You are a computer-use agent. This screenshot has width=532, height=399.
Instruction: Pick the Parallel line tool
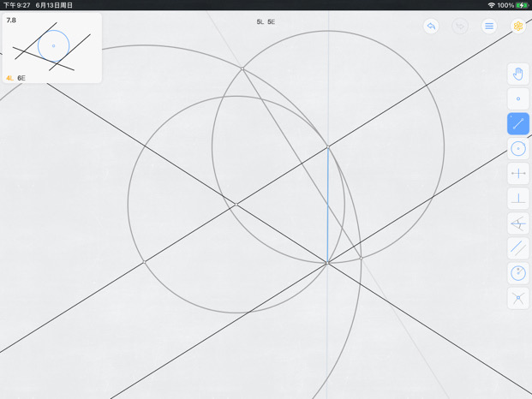[x=518, y=248]
